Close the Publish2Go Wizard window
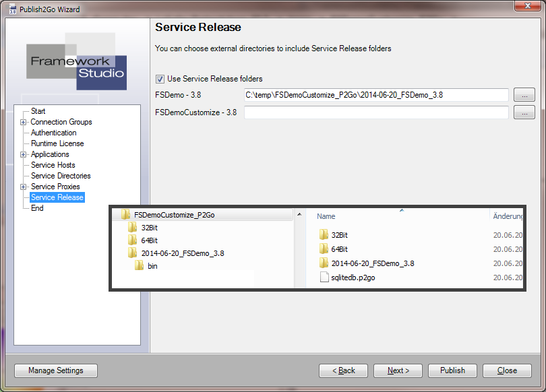Screen dimensions: 546x392 [x=528, y=5]
